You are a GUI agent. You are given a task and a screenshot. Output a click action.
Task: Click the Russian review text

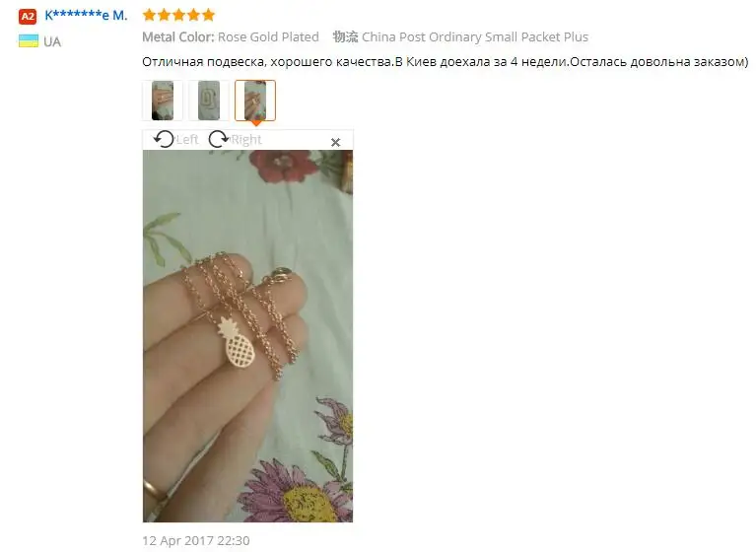[x=445, y=62]
